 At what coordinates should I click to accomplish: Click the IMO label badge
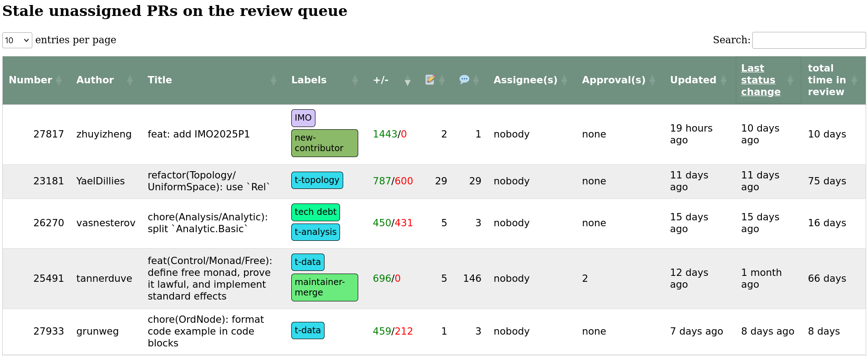click(303, 118)
